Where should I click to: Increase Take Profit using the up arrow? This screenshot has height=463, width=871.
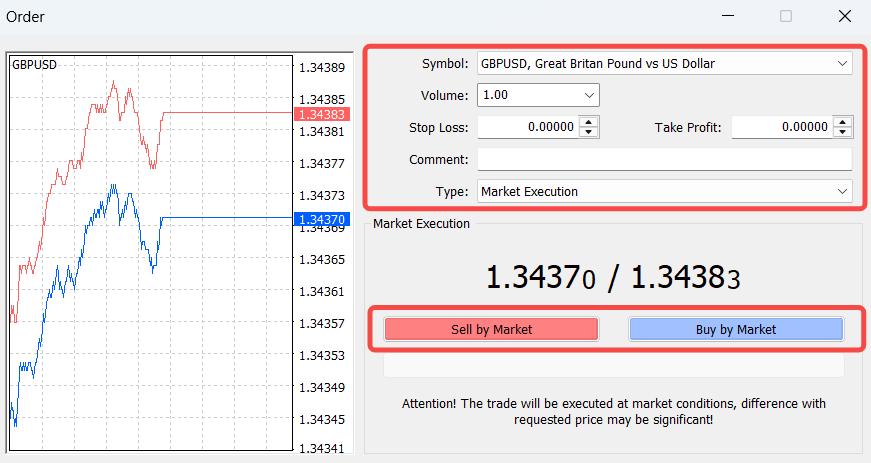pyautogui.click(x=843, y=122)
